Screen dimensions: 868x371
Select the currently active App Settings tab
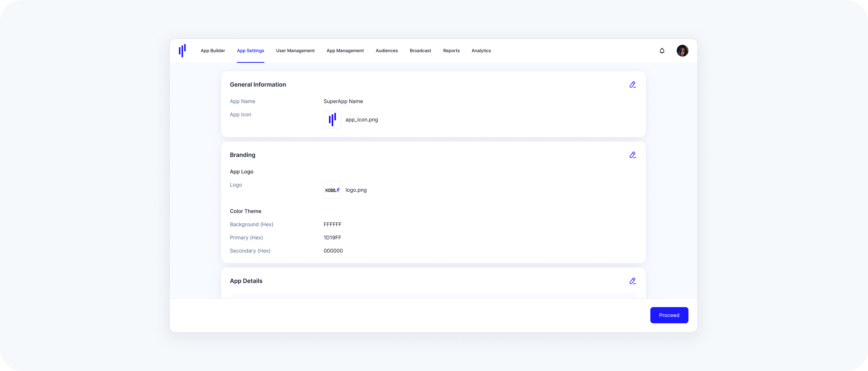pyautogui.click(x=250, y=50)
